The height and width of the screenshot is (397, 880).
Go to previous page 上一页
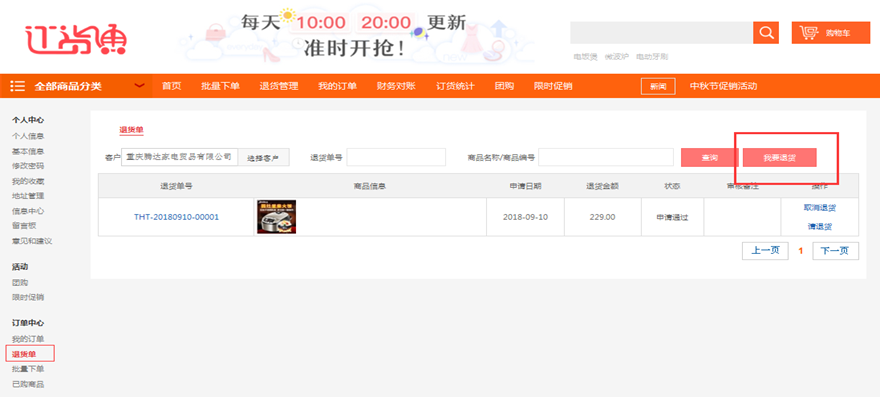pos(765,250)
